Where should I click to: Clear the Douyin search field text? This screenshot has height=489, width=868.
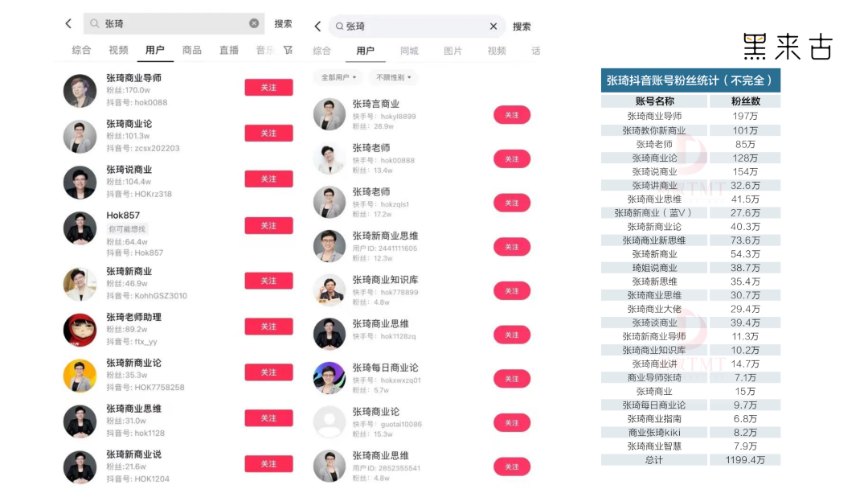coord(254,23)
